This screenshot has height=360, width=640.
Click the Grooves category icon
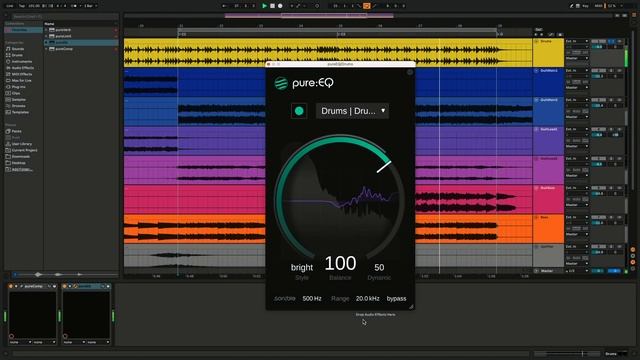pos(8,106)
